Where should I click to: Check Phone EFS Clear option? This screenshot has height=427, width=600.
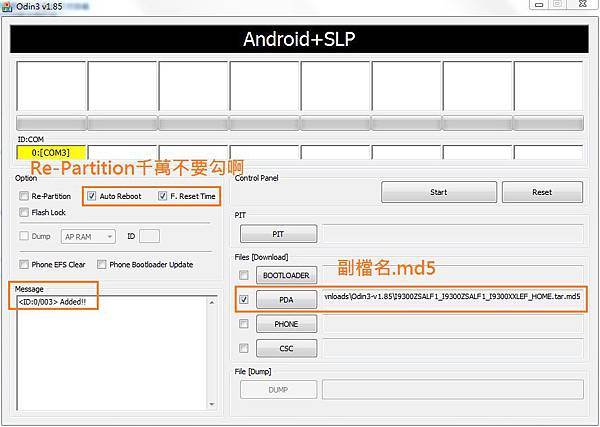[24, 264]
